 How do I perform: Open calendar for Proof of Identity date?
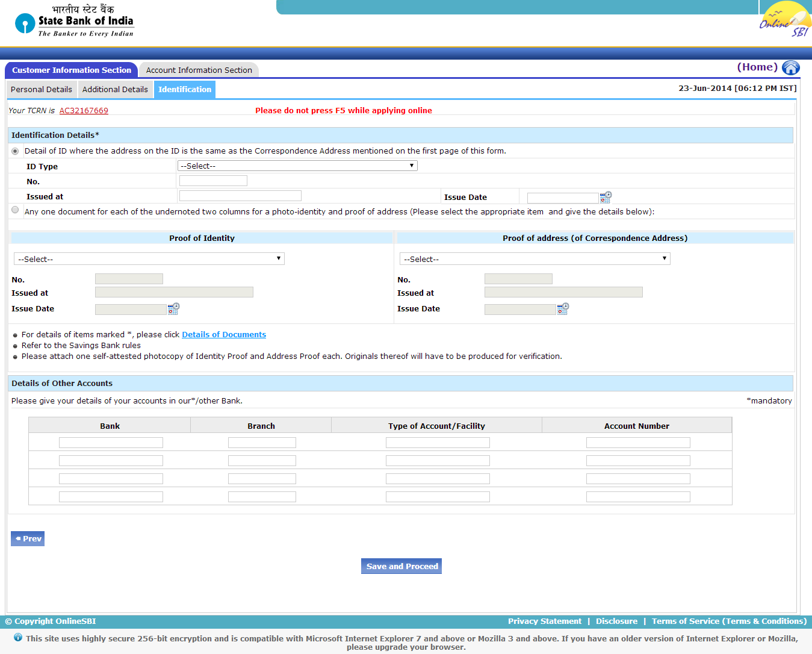click(173, 308)
